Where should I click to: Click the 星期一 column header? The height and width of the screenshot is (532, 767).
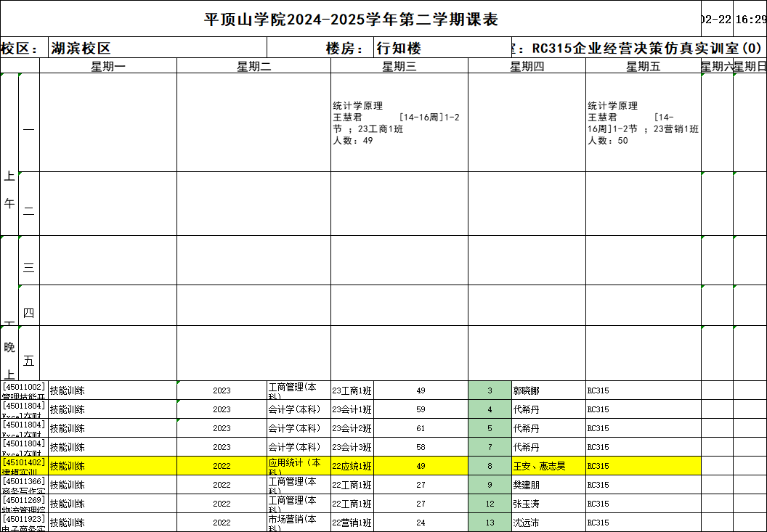click(x=108, y=66)
